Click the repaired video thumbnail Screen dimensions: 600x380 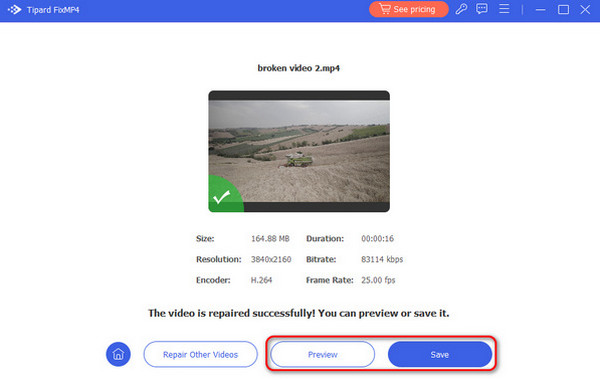click(299, 151)
